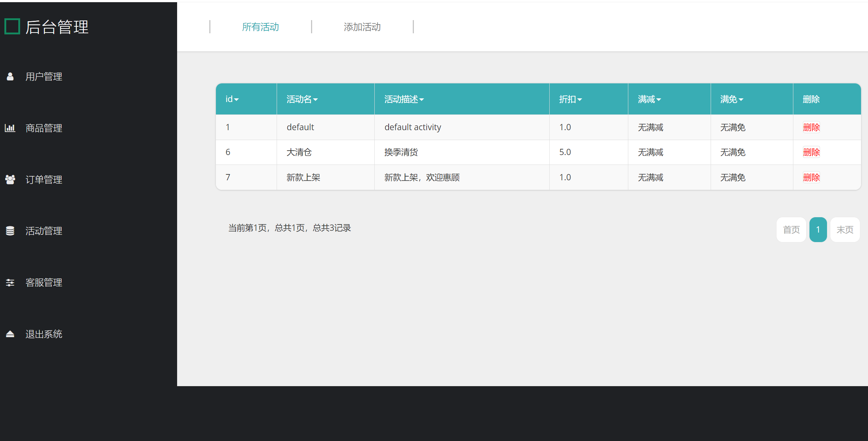
Task: Click 删除 on the 大清仓 activity
Action: pos(811,152)
